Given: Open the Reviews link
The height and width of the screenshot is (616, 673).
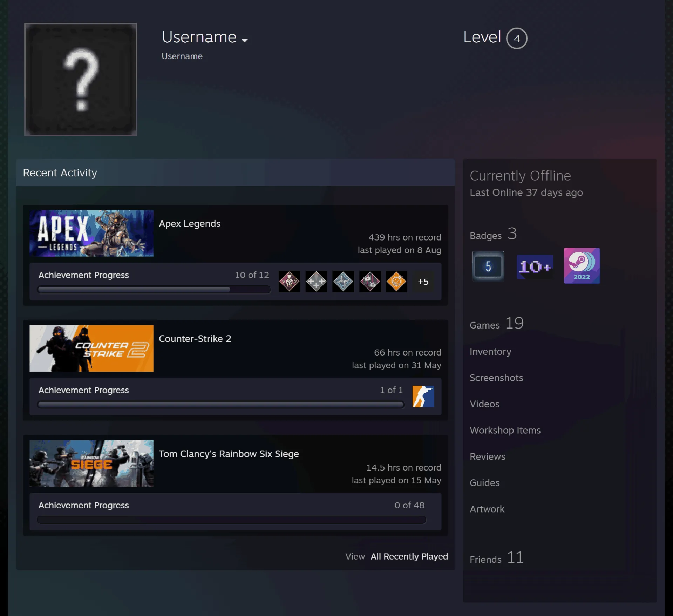Looking at the screenshot, I should 487,456.
